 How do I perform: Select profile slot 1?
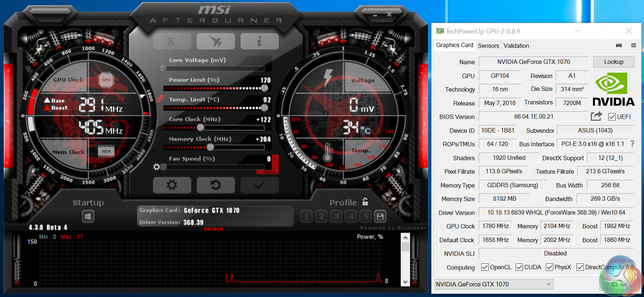[306, 217]
